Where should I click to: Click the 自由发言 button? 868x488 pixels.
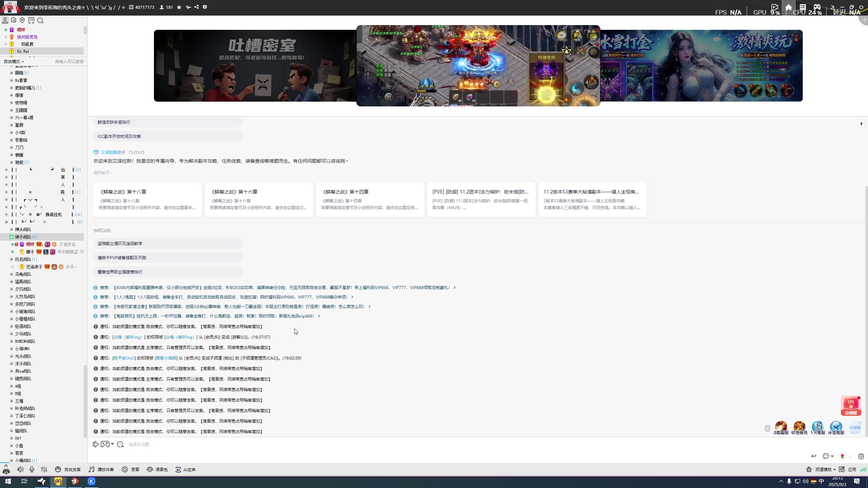pyautogui.click(x=68, y=469)
